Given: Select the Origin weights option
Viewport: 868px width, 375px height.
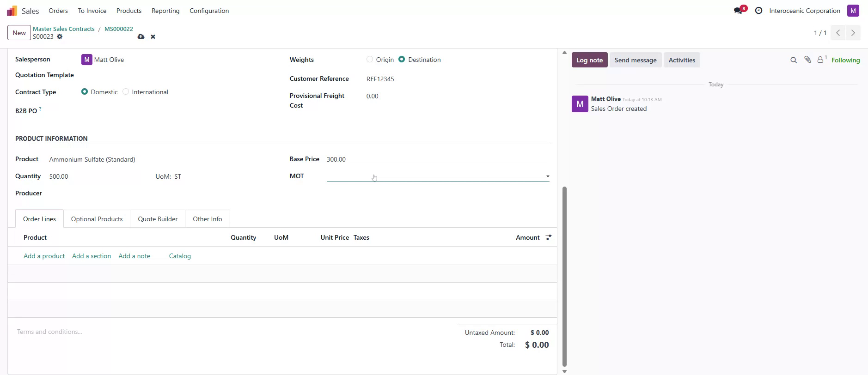Looking at the screenshot, I should (x=370, y=59).
